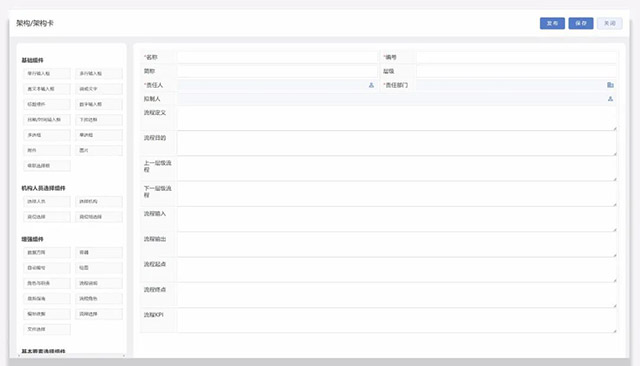Screen dimensions: 640x366
Task: Select the 多选框 component
Action: [47, 135]
